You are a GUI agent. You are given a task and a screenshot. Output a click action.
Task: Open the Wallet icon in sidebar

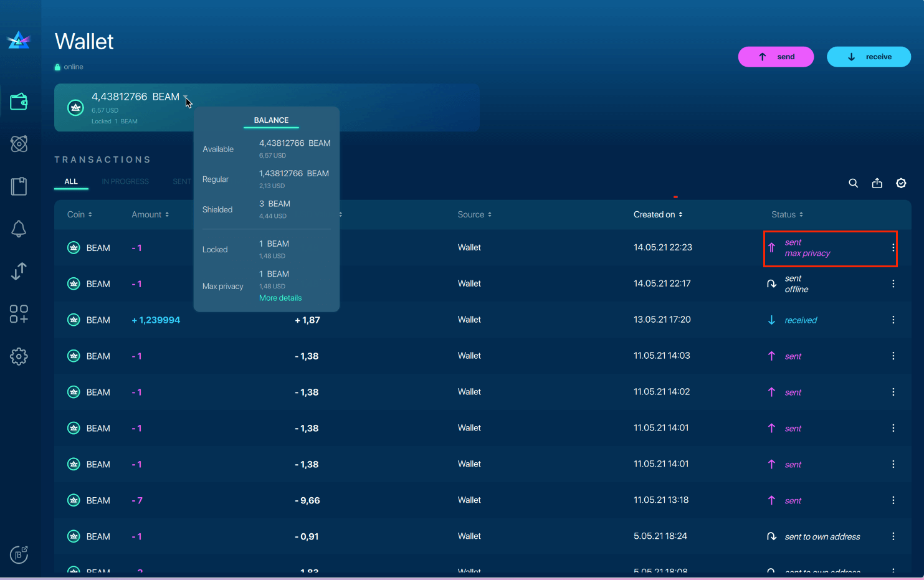(19, 102)
